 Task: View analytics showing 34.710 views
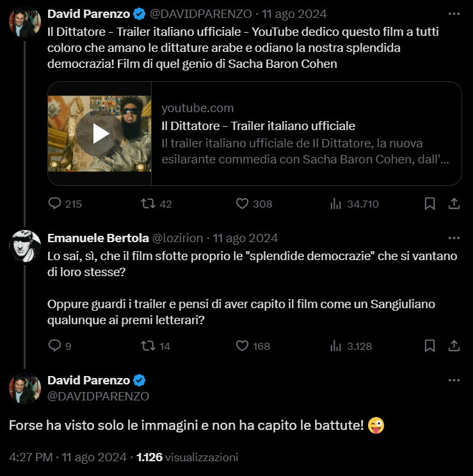pyautogui.click(x=336, y=204)
